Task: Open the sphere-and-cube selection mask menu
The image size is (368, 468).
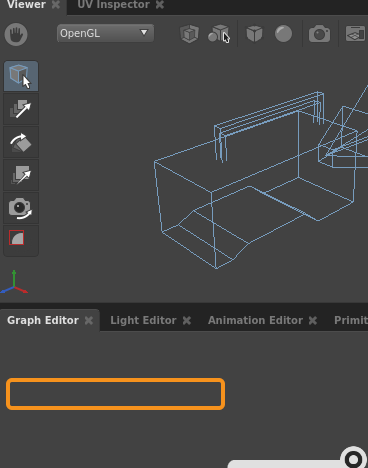Action: pyautogui.click(x=219, y=34)
